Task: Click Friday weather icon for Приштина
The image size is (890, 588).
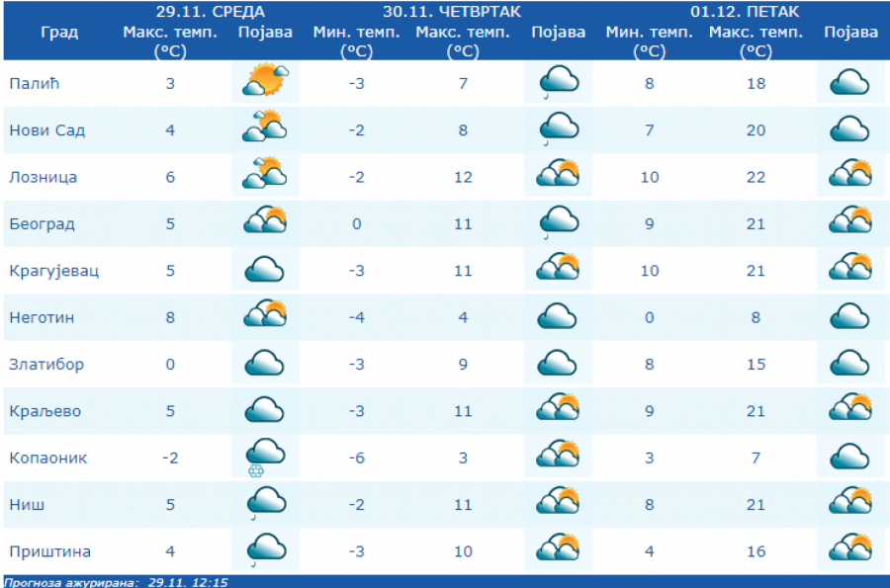Action: (x=849, y=550)
